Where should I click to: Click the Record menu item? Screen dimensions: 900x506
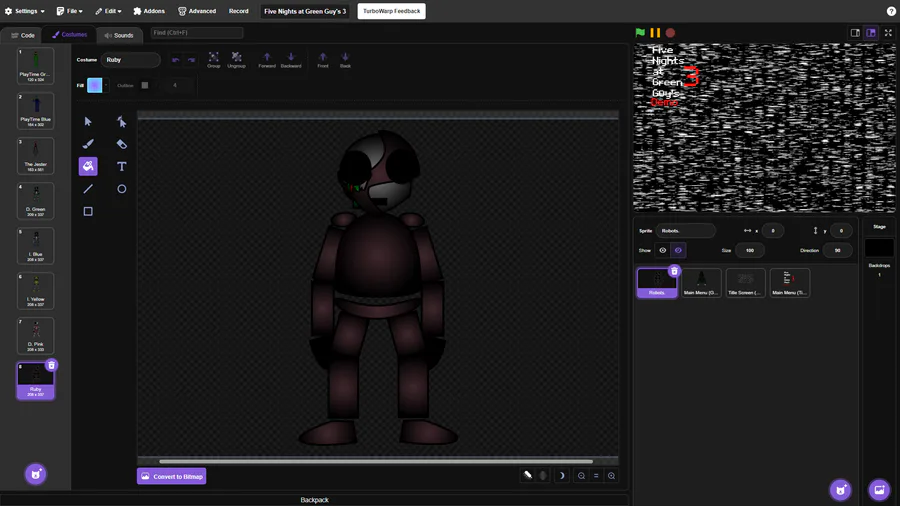(x=239, y=11)
